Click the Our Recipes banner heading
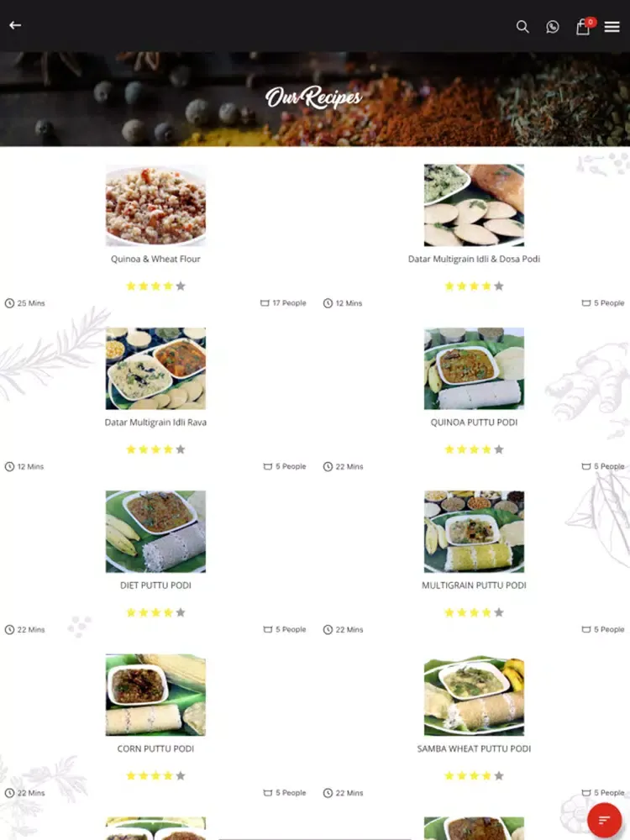Viewport: 630px width, 840px height. coord(314,97)
